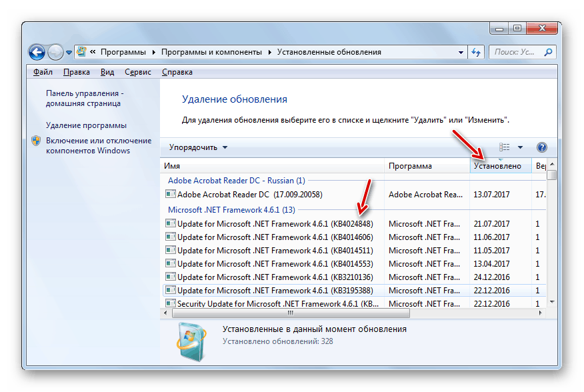Open help via the question mark icon
The image size is (584, 392).
[x=542, y=147]
